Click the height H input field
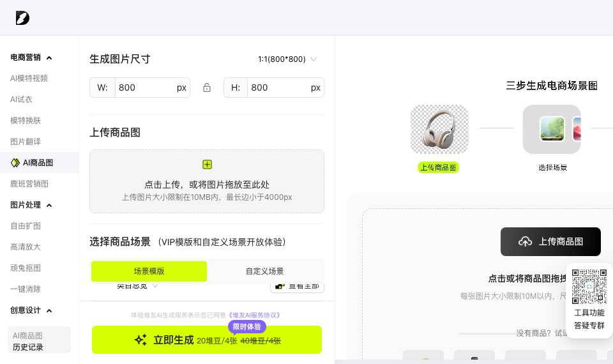The width and height of the screenshot is (613, 364). point(274,87)
